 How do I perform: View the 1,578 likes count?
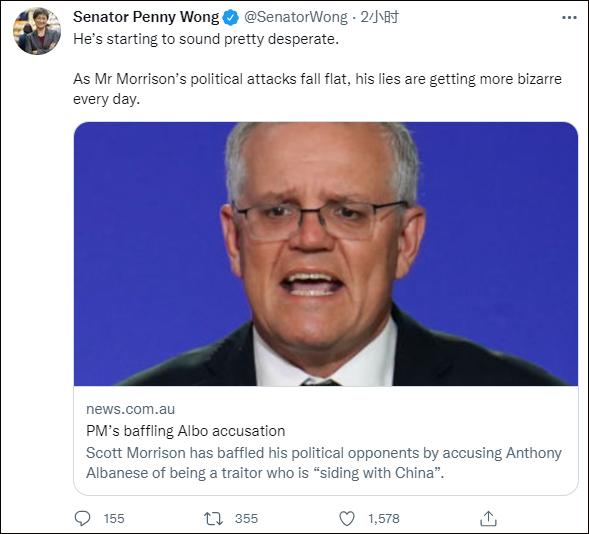(x=384, y=519)
